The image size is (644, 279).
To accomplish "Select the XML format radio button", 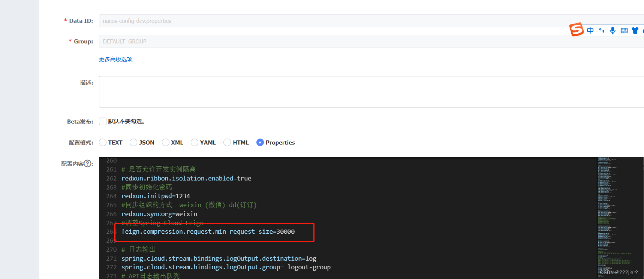I will tap(165, 142).
